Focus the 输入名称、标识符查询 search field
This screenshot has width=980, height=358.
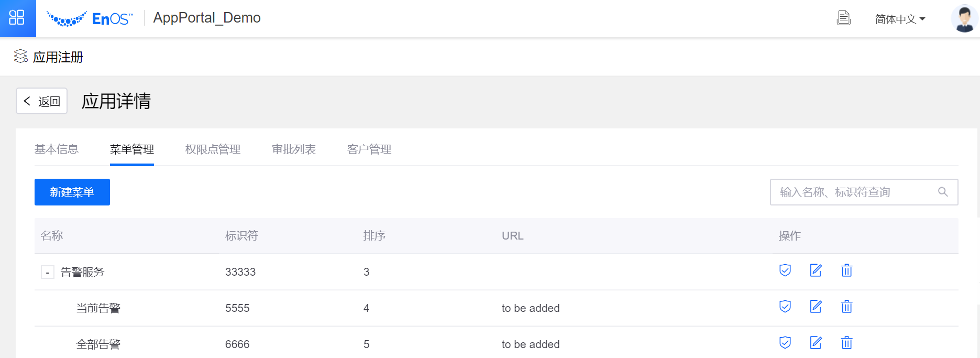click(x=864, y=192)
